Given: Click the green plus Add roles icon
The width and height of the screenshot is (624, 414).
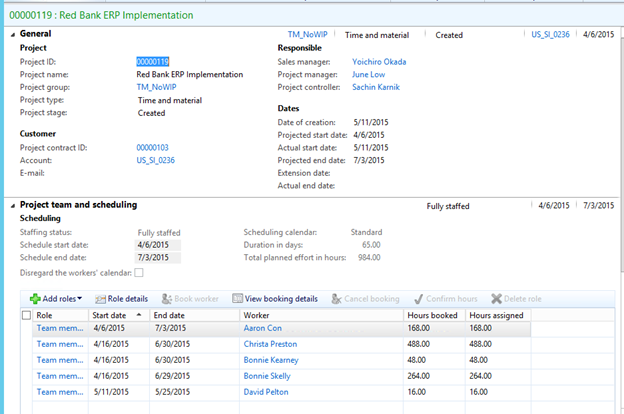Looking at the screenshot, I should (35, 299).
